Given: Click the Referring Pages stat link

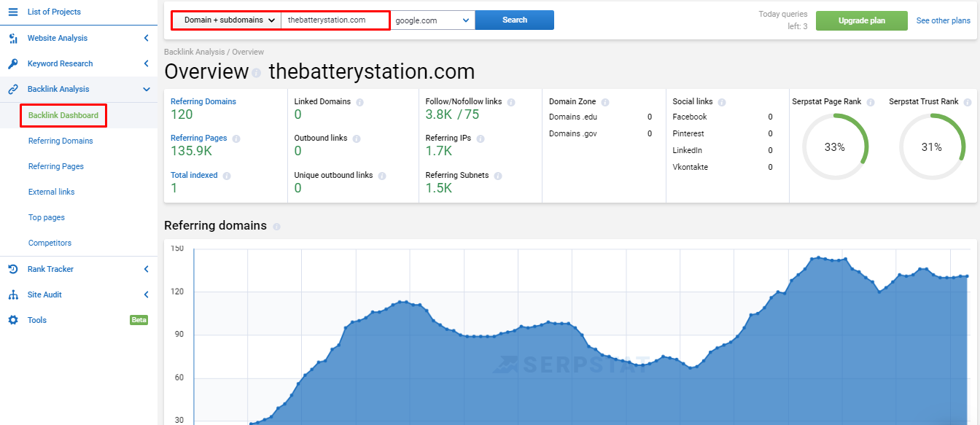Looking at the screenshot, I should (199, 138).
